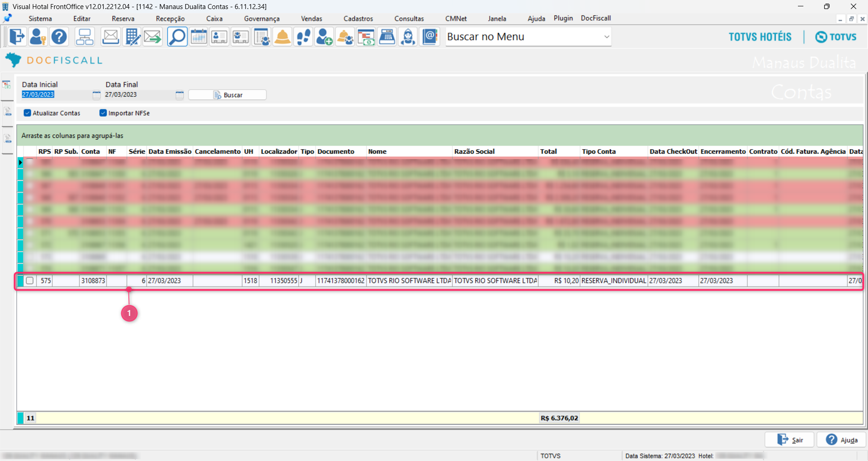Open the list with people icon
868x461 pixels.
point(262,37)
